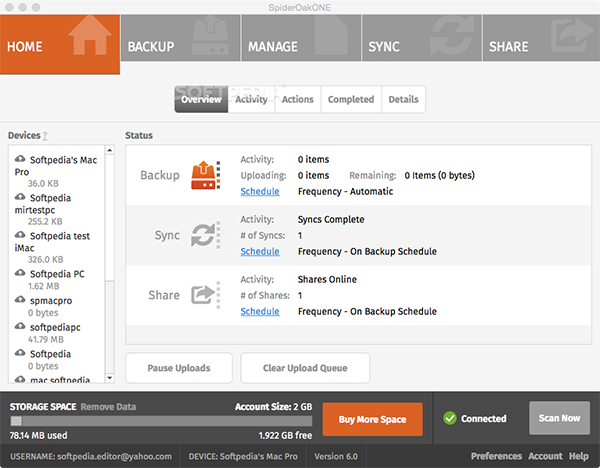The image size is (600, 468).
Task: Select device Softpedia mirtestpc
Action: [x=43, y=204]
